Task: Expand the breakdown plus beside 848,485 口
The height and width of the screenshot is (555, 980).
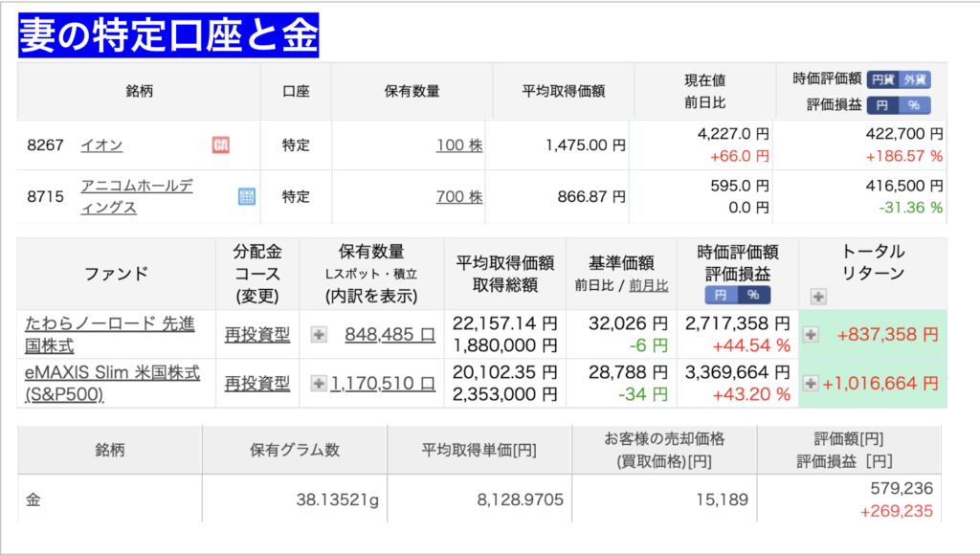Action: click(319, 334)
